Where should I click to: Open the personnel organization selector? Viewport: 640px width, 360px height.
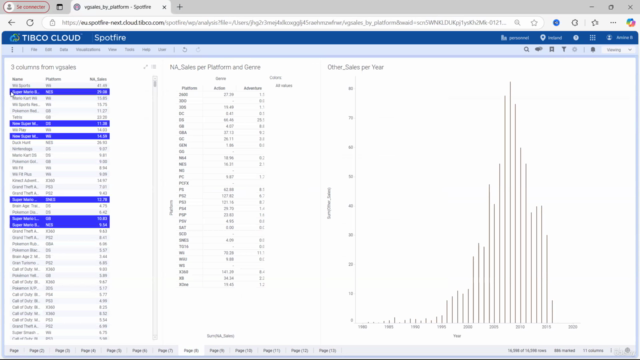pos(515,38)
